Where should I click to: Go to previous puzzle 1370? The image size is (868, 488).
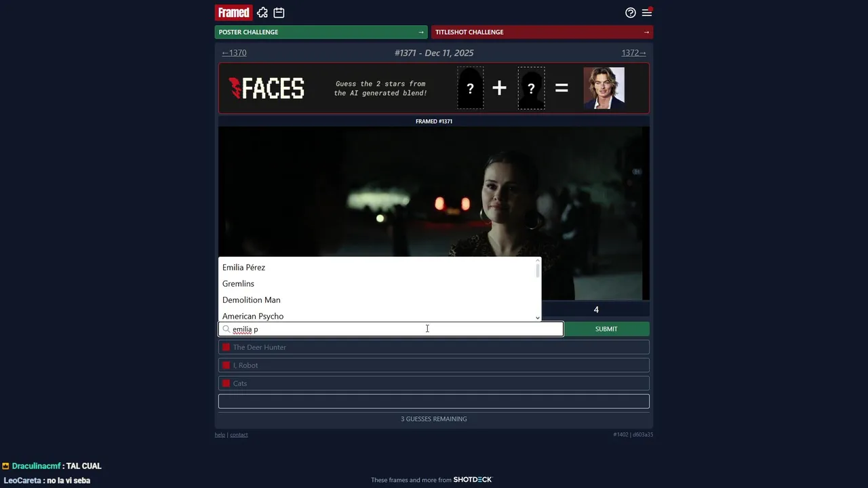point(235,53)
